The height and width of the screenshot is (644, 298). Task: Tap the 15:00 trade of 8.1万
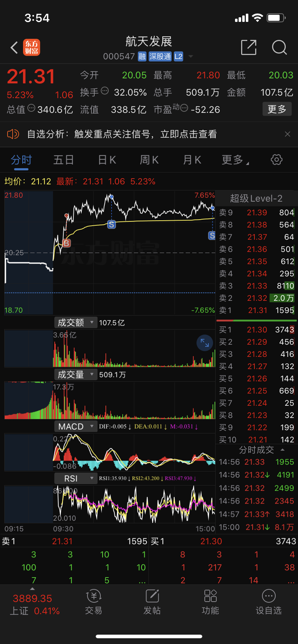pos(256,527)
